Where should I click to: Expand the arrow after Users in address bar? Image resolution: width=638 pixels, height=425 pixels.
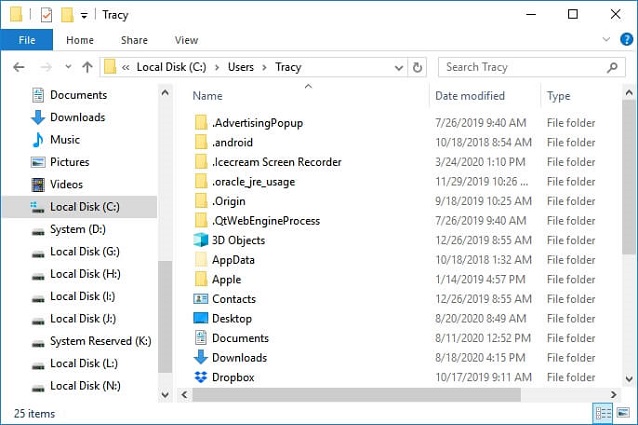264,67
